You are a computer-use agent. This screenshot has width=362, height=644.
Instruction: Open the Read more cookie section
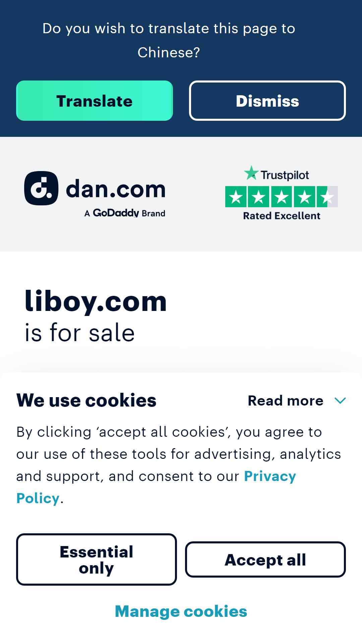(286, 400)
